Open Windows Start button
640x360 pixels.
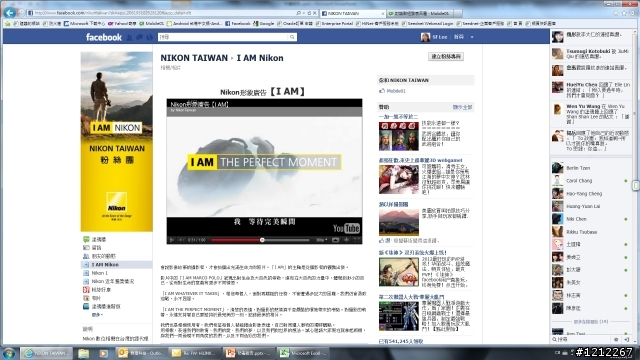pos(9,353)
